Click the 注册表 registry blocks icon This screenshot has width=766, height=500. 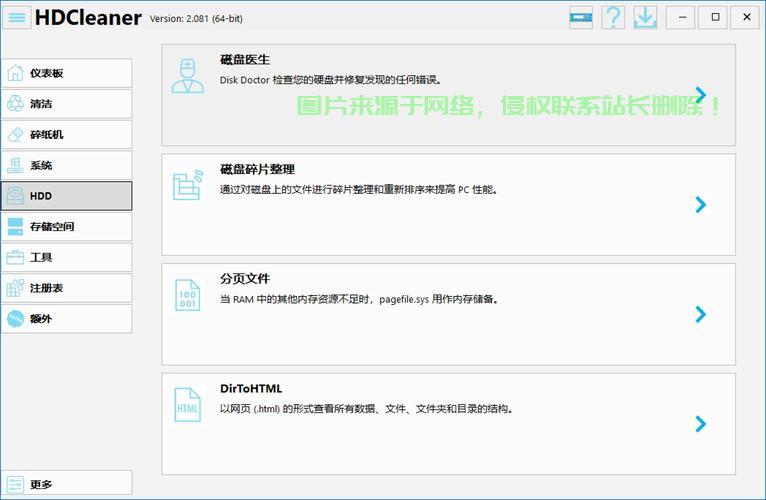click(x=15, y=288)
